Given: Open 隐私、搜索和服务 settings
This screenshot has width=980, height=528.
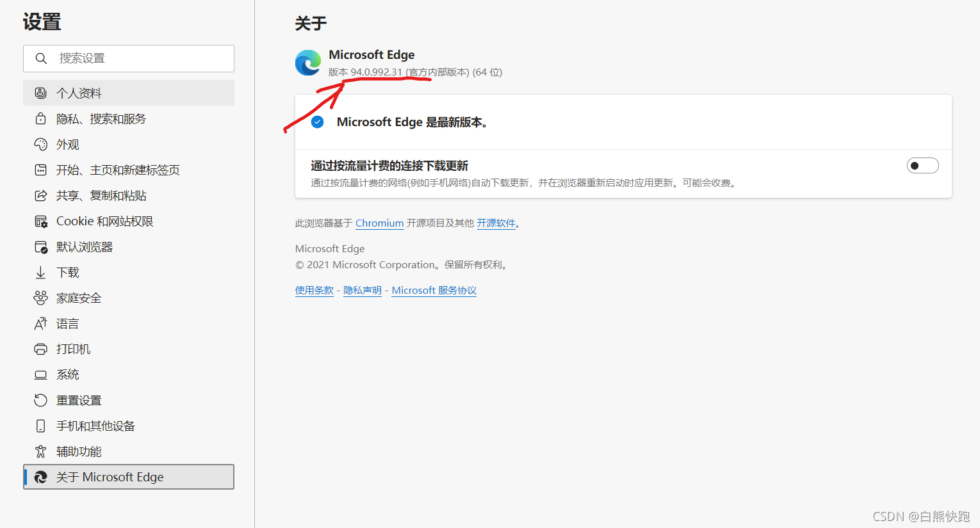Looking at the screenshot, I should [x=129, y=118].
